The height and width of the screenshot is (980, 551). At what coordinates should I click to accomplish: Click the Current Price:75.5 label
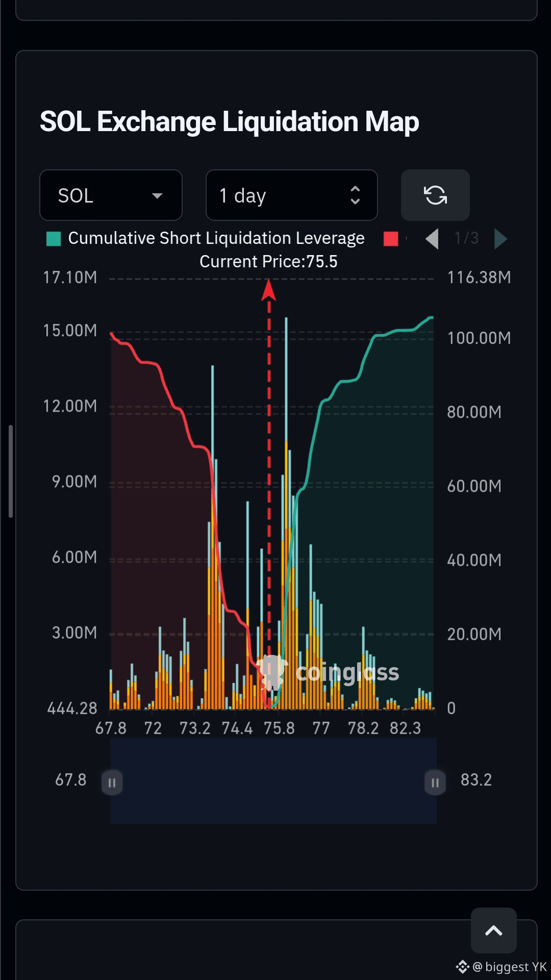[268, 262]
